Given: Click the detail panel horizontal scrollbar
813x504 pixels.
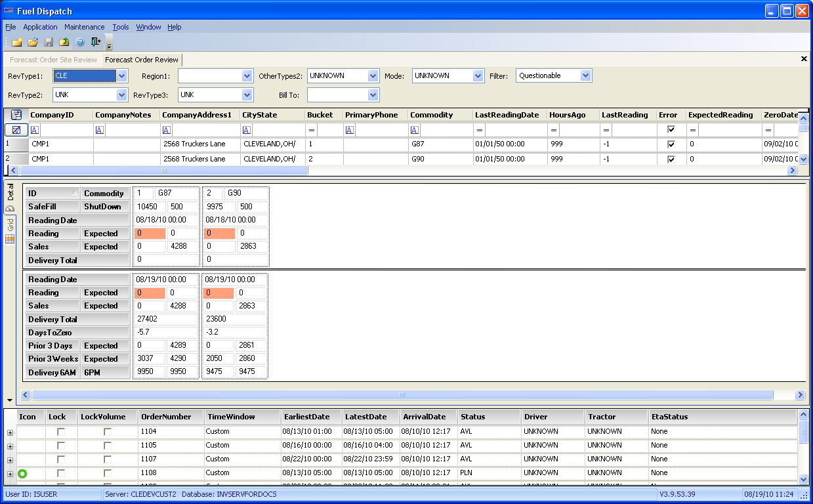Looking at the screenshot, I should (x=402, y=395).
